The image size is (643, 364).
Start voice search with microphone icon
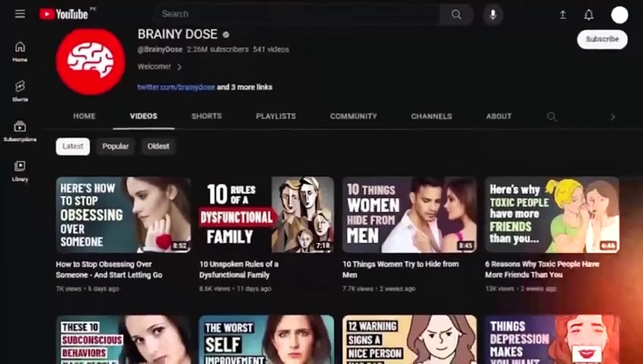[493, 14]
